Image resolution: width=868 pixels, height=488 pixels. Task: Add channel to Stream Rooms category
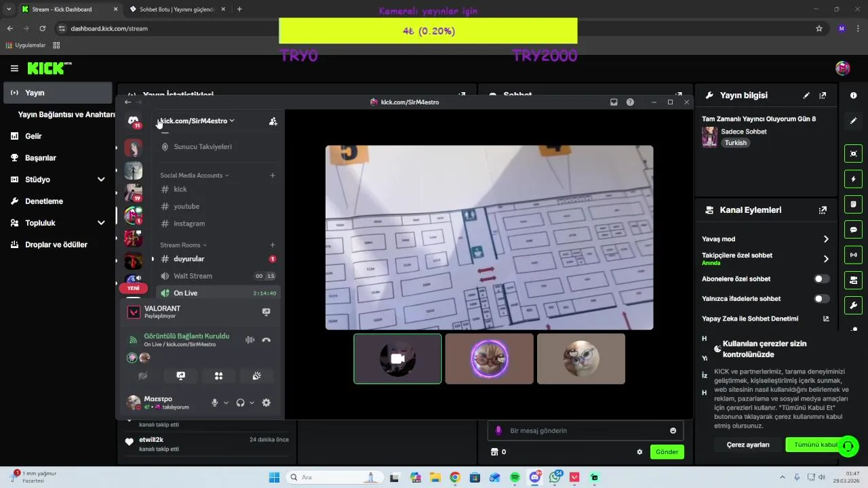click(273, 245)
